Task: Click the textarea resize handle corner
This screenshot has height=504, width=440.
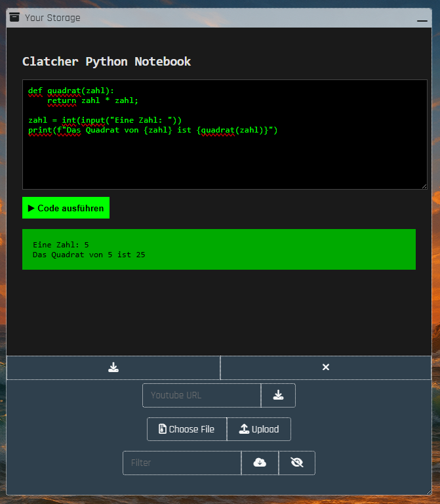Action: [424, 186]
